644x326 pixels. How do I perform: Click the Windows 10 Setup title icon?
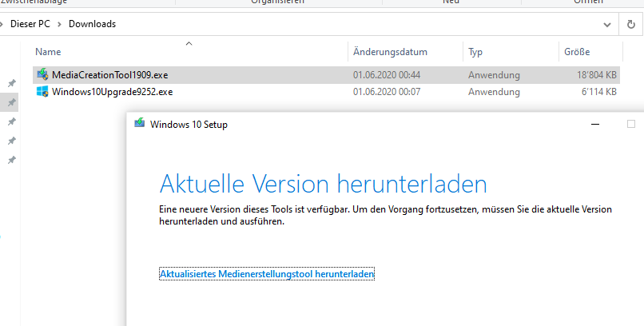(x=140, y=123)
